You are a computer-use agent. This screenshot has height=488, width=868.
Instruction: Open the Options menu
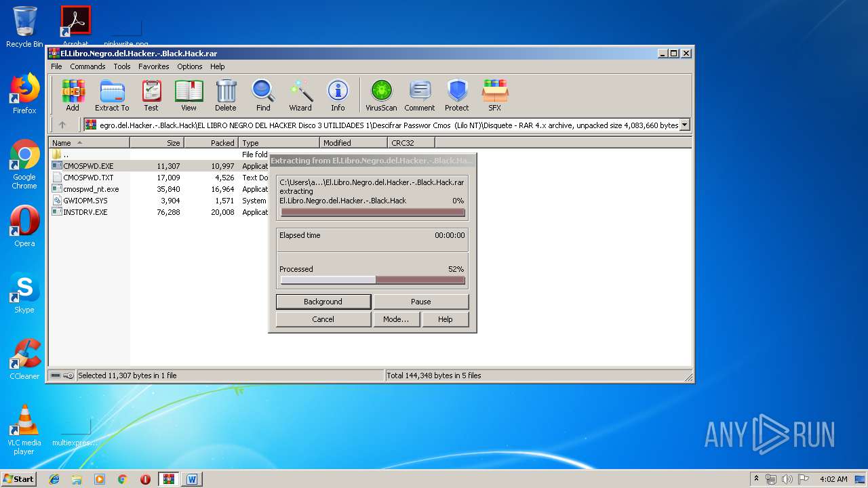[x=190, y=66]
